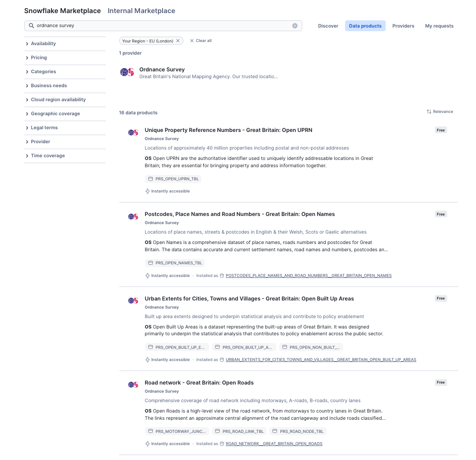This screenshot has height=460, width=476.
Task: Click the Open UPRN product logo
Action: (133, 132)
